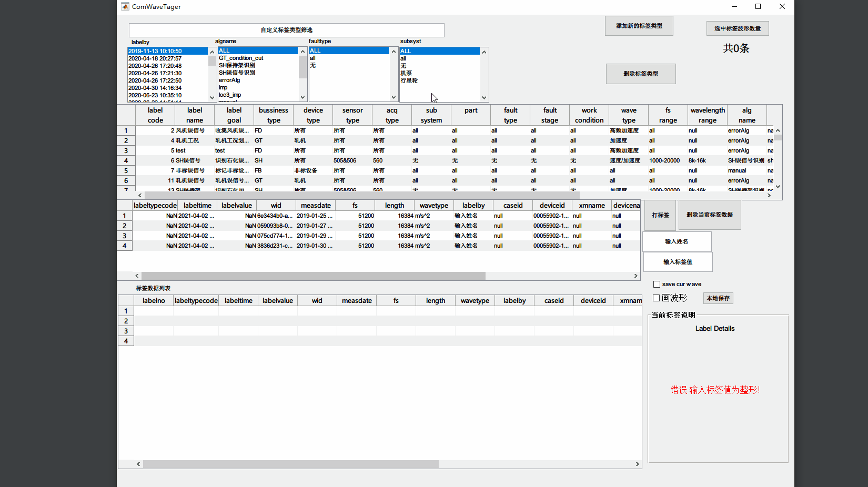
Task: Select 2020-06-23 10:35:10 in labelby list
Action: (x=168, y=95)
